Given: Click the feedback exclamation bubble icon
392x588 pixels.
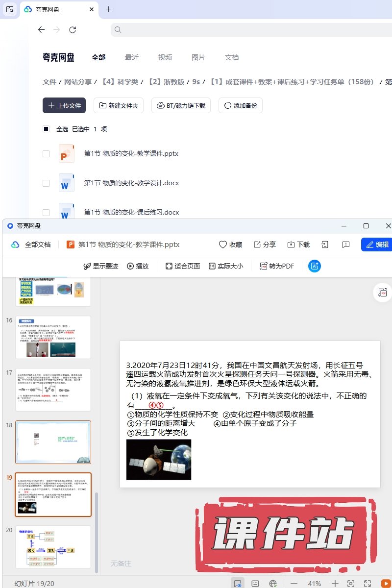Looking at the screenshot, I should click(x=346, y=245).
